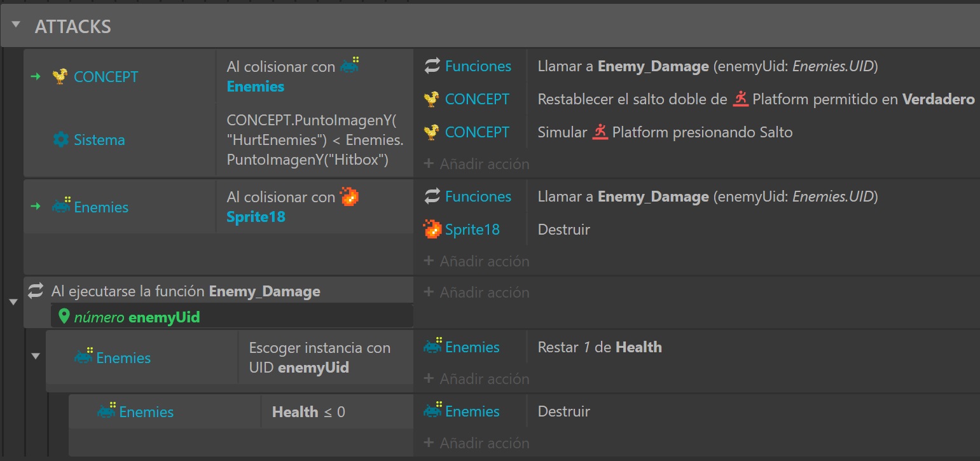Click the green location pin icon for enemyUid

(x=64, y=317)
